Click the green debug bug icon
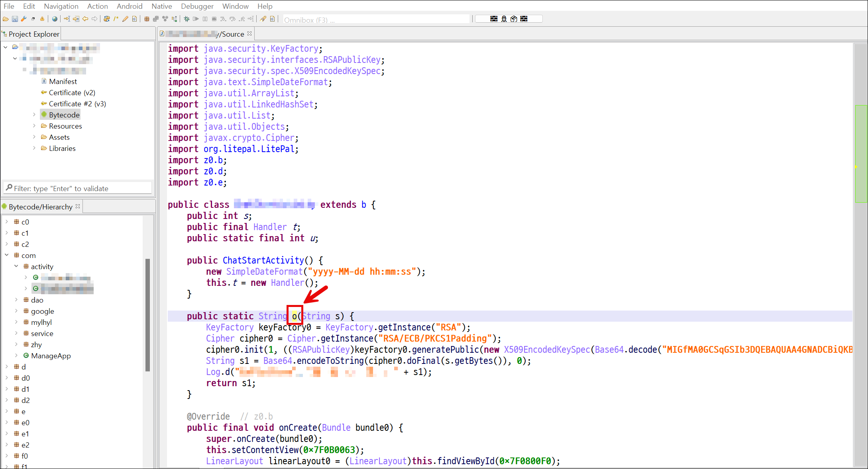 pyautogui.click(x=187, y=19)
